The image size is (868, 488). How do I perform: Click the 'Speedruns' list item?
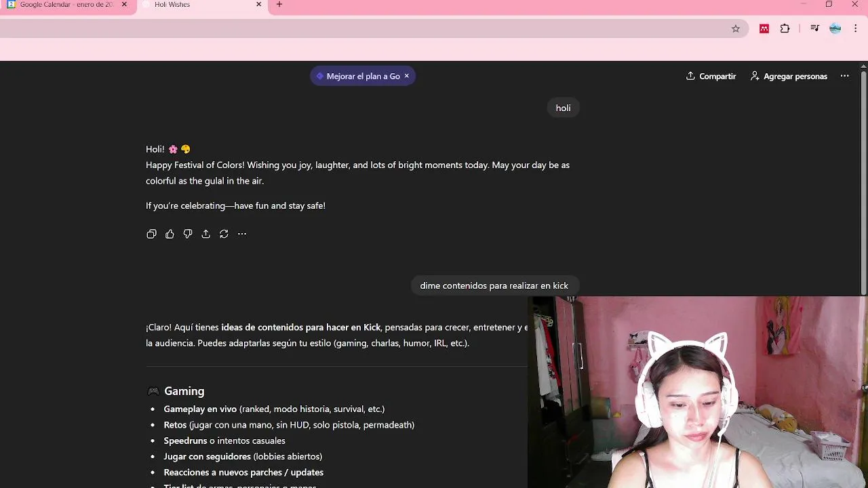point(224,441)
